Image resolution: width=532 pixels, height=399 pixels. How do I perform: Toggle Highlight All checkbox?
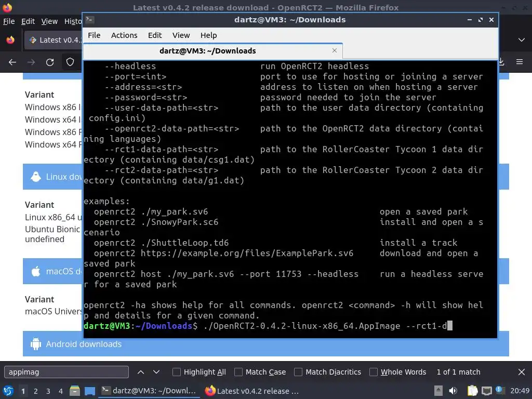point(177,372)
